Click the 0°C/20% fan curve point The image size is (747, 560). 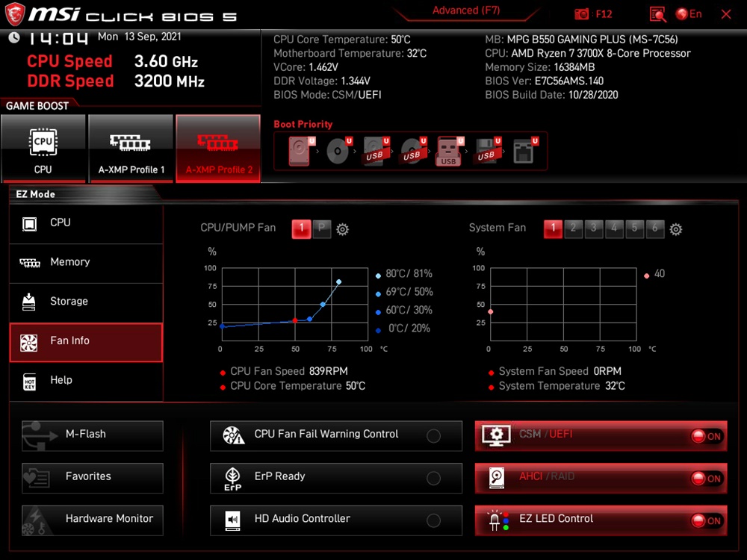point(222,326)
